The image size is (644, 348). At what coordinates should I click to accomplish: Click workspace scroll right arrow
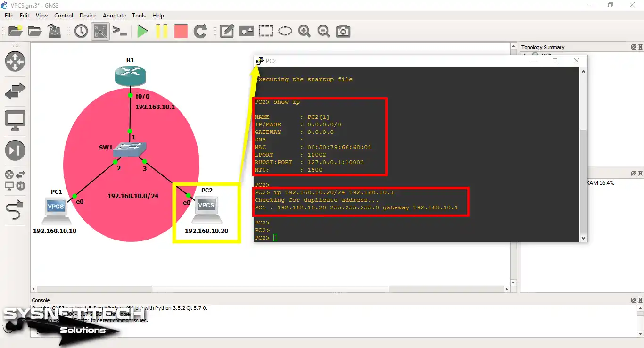[507, 289]
